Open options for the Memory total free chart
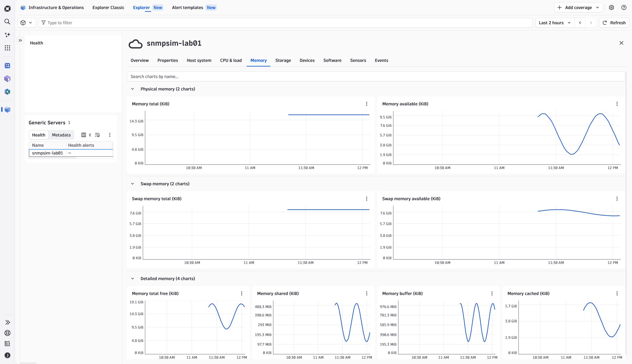The image size is (632, 364). [x=242, y=293]
